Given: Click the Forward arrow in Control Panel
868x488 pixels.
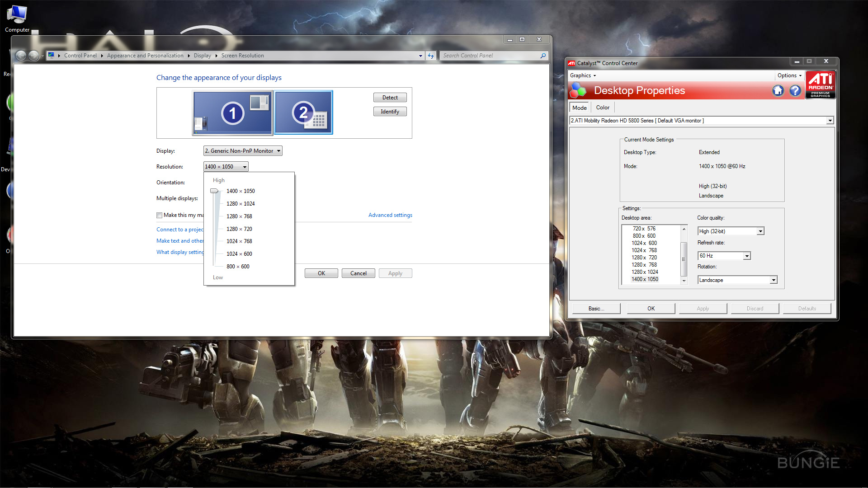Looking at the screenshot, I should pos(34,56).
